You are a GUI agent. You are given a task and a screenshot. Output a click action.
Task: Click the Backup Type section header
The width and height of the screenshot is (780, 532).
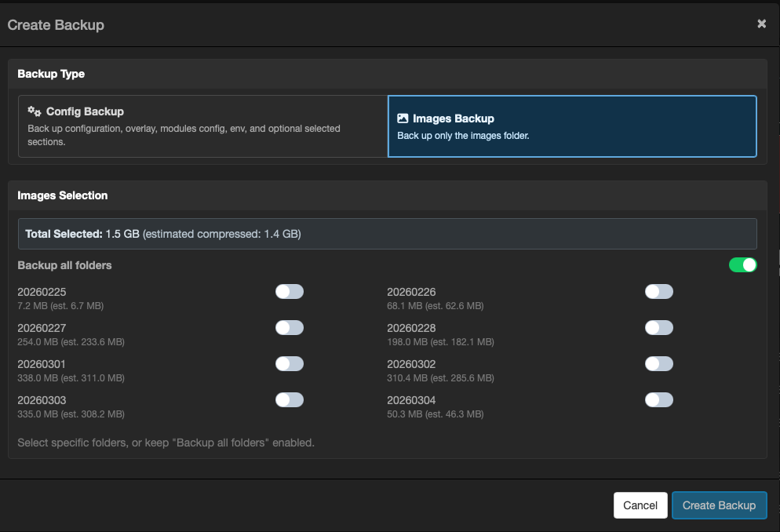tap(51, 74)
